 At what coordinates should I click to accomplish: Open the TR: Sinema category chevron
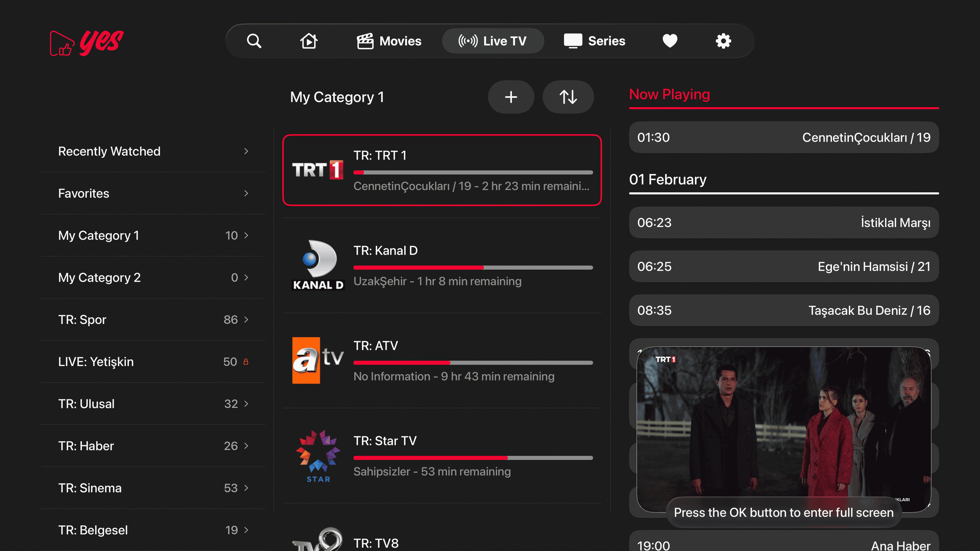247,488
